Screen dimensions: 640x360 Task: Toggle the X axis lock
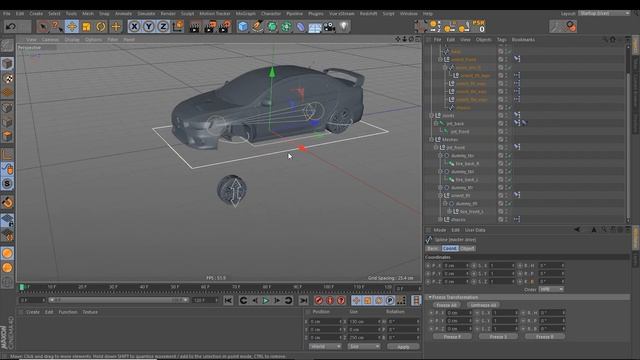[134, 27]
